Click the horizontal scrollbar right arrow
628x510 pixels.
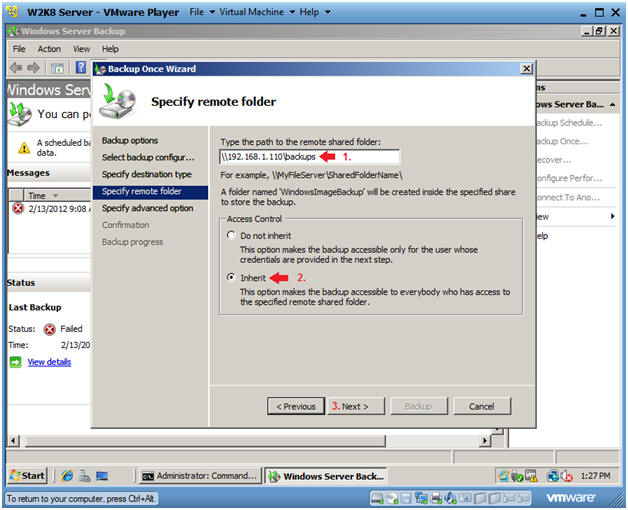pyautogui.click(x=485, y=441)
